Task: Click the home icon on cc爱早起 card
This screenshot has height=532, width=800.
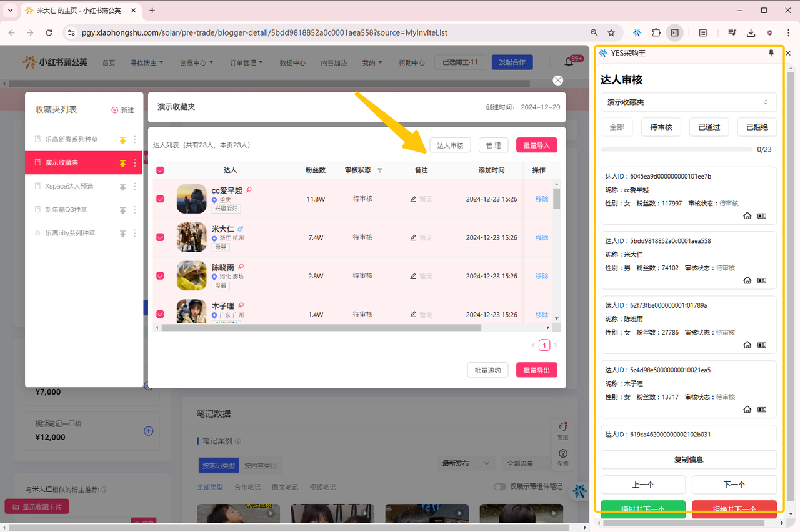Action: click(747, 216)
